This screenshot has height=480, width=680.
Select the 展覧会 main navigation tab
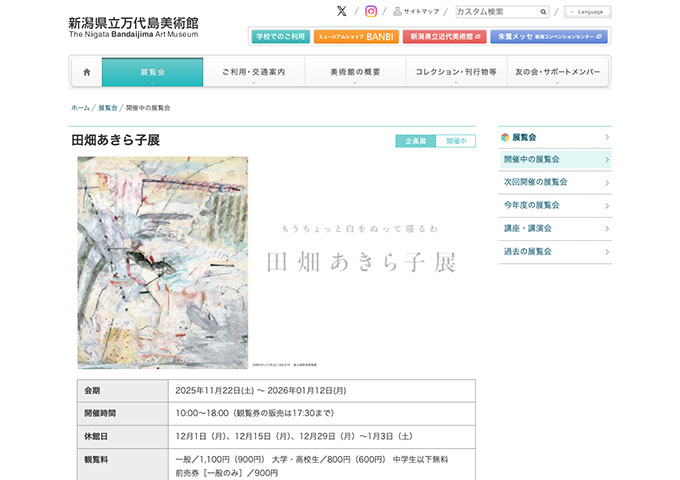coord(152,72)
